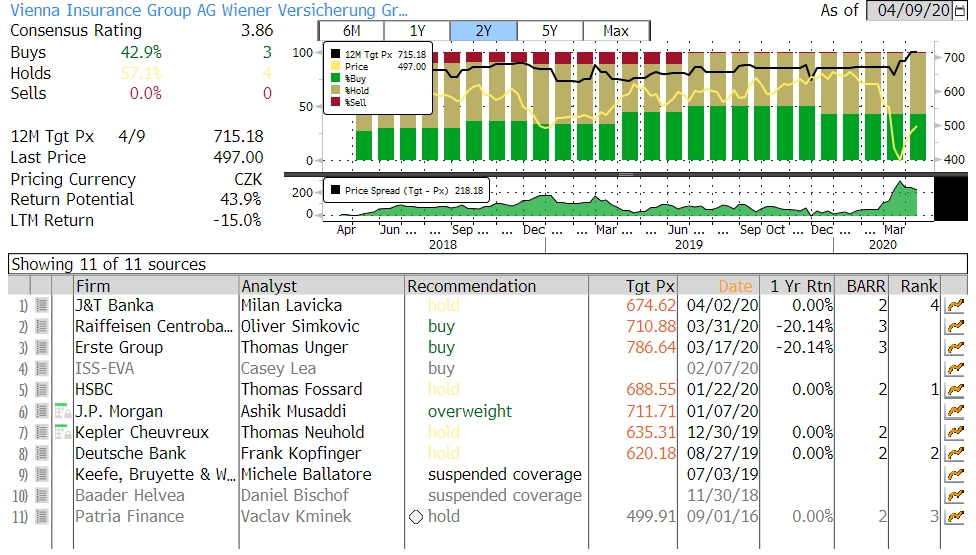Open report document icon for Erste Group
This screenshot has height=555, width=976.
pos(42,348)
